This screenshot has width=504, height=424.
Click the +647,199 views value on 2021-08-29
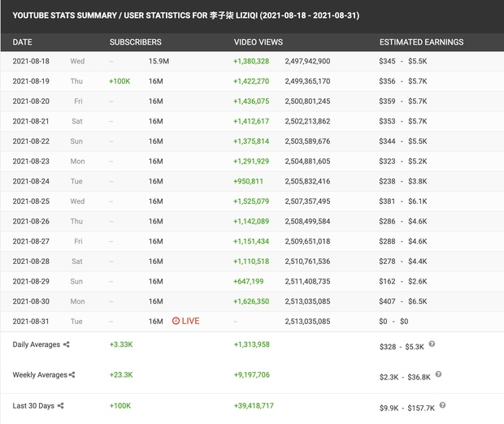(x=248, y=281)
